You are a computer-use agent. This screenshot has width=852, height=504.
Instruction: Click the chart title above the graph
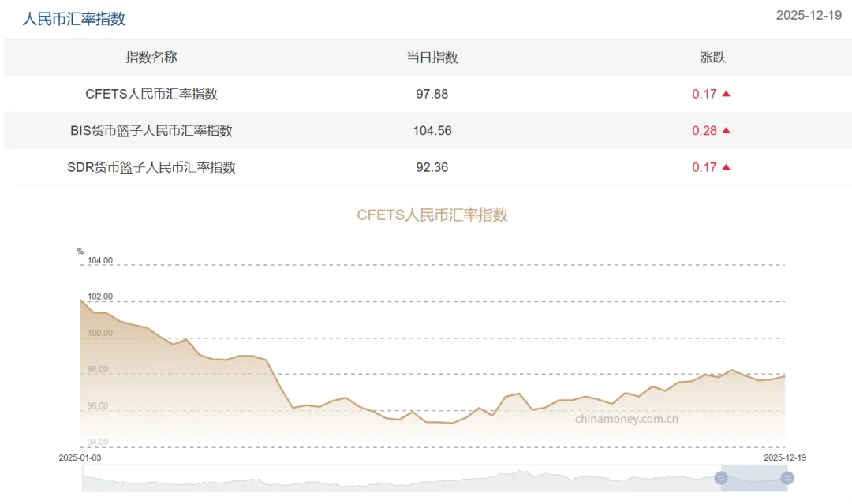pos(432,215)
